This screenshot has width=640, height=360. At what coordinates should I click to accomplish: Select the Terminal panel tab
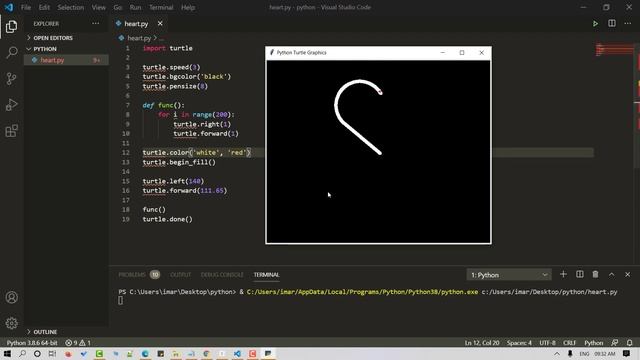pyautogui.click(x=266, y=275)
